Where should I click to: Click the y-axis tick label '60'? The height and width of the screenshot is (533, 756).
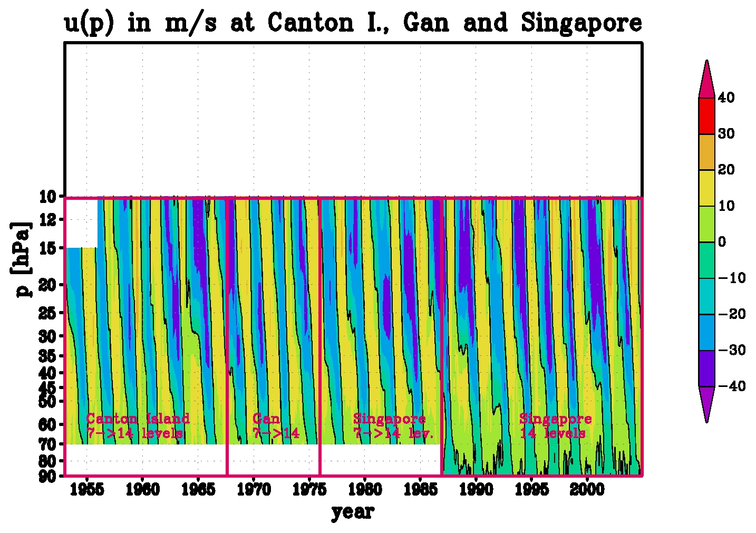pyautogui.click(x=47, y=424)
